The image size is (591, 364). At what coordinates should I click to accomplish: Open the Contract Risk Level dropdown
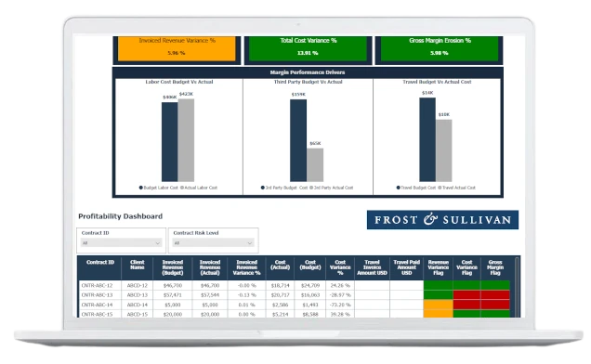[x=214, y=243]
